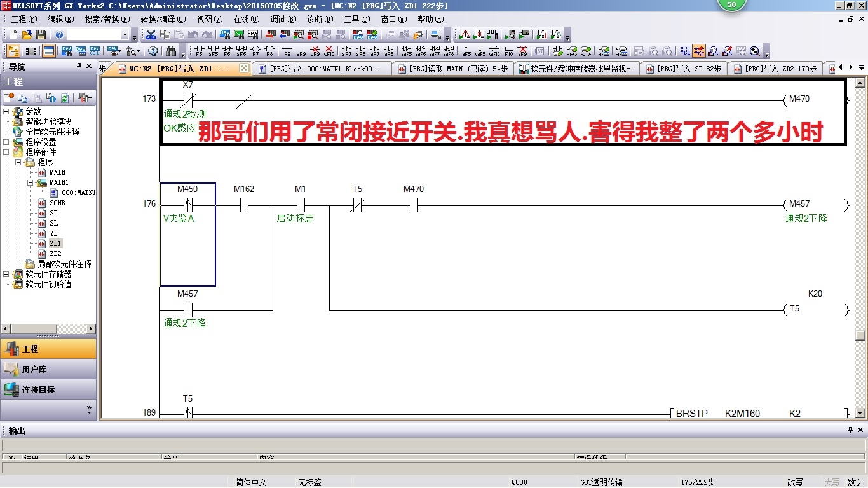The width and height of the screenshot is (868, 488).
Task: Click the binoculars find device icon
Action: point(171,51)
